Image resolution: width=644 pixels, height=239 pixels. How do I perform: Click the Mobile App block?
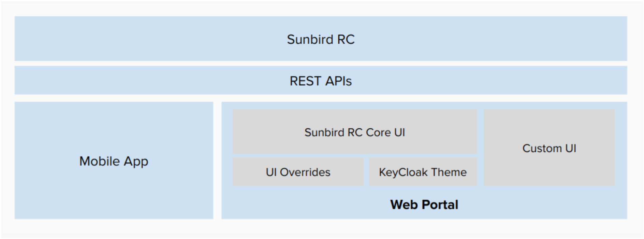[x=114, y=160]
